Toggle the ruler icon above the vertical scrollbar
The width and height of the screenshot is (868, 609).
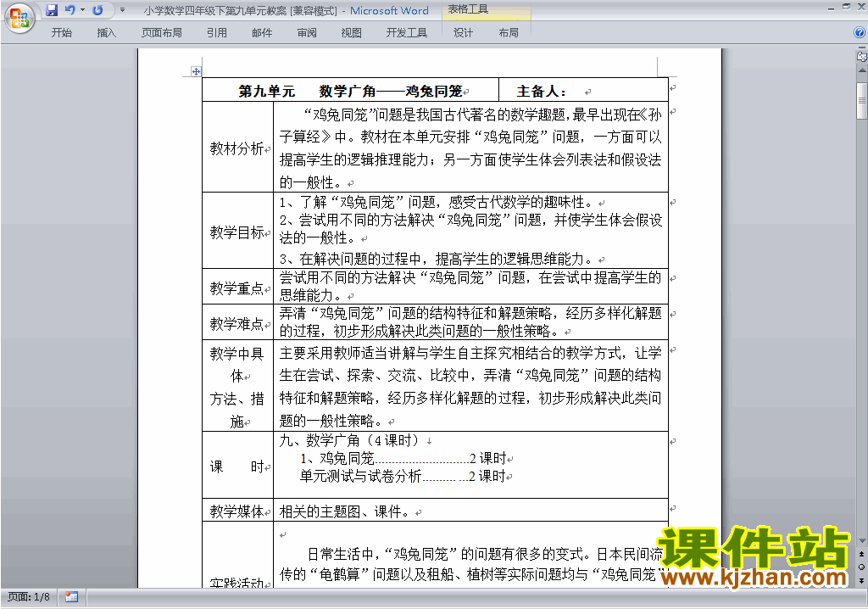click(862, 57)
